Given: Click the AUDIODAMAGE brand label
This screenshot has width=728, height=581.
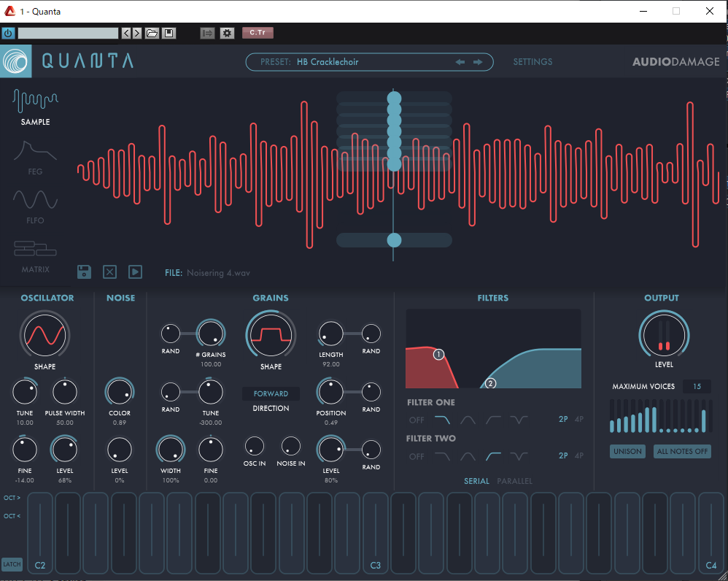Looking at the screenshot, I should 676,62.
